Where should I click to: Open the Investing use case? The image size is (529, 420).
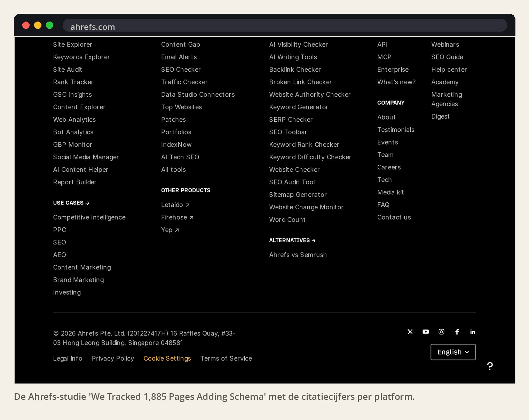67,292
